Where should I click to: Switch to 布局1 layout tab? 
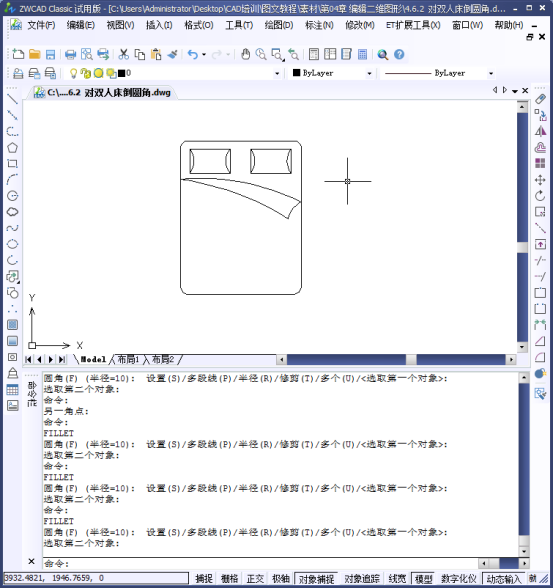128,359
